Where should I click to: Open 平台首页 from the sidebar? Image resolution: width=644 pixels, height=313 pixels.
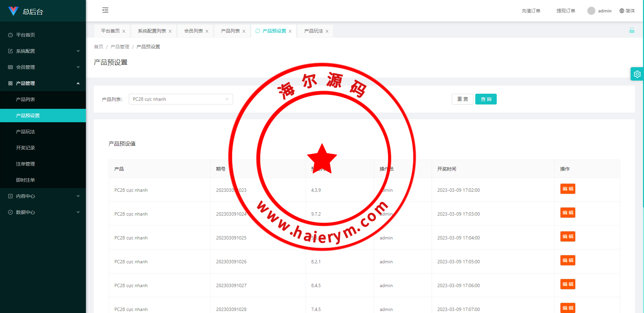[x=25, y=35]
